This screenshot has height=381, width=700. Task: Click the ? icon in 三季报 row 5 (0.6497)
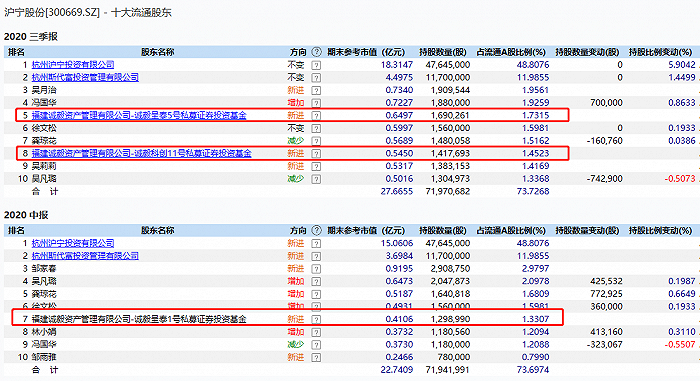(x=316, y=116)
